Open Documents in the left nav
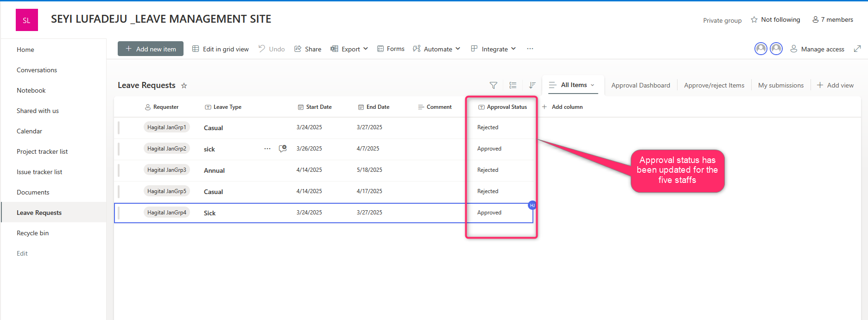The height and width of the screenshot is (320, 868). pyautogui.click(x=33, y=192)
